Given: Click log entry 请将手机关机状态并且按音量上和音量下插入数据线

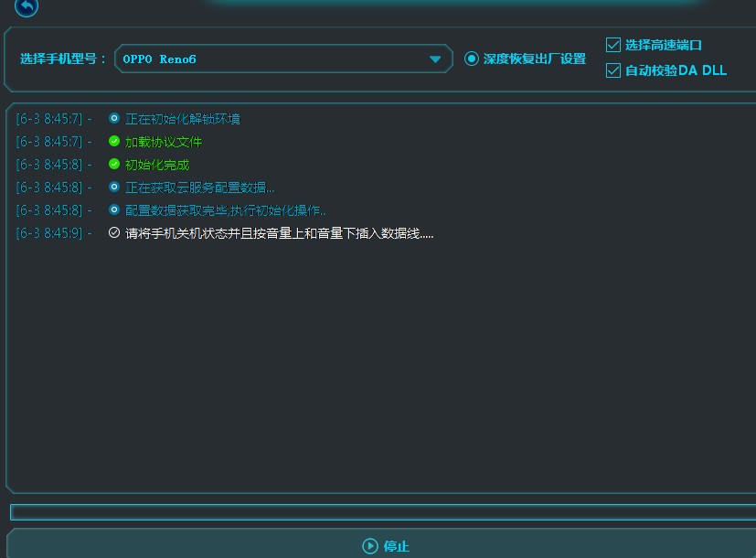Looking at the screenshot, I should [279, 233].
